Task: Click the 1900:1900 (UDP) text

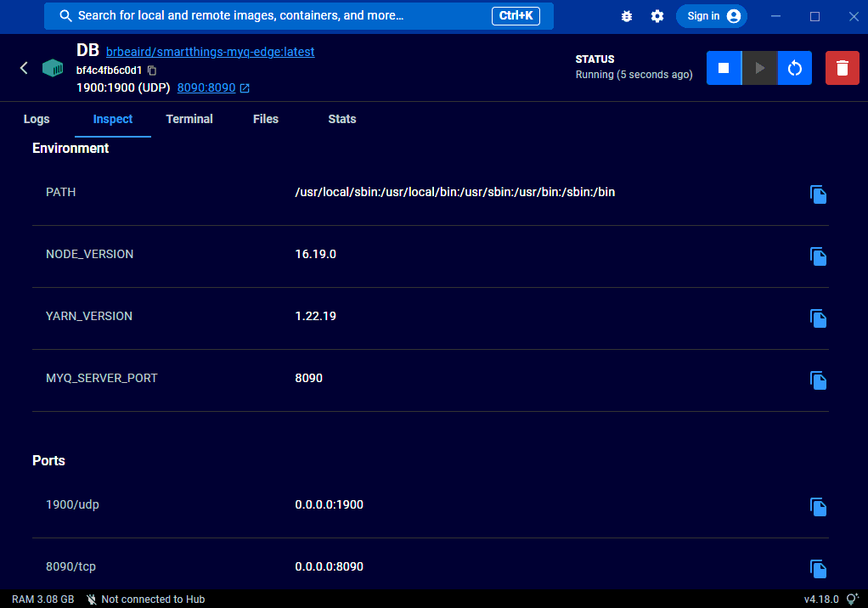Action: click(x=123, y=88)
